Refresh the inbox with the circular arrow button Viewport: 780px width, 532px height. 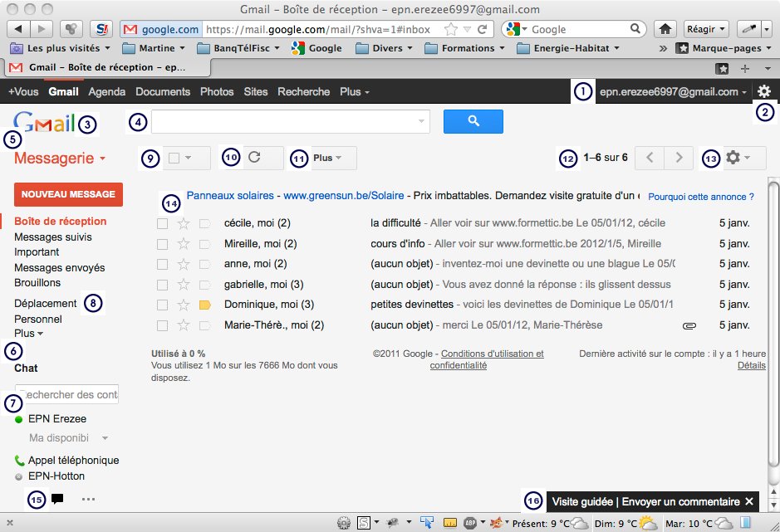[254, 158]
